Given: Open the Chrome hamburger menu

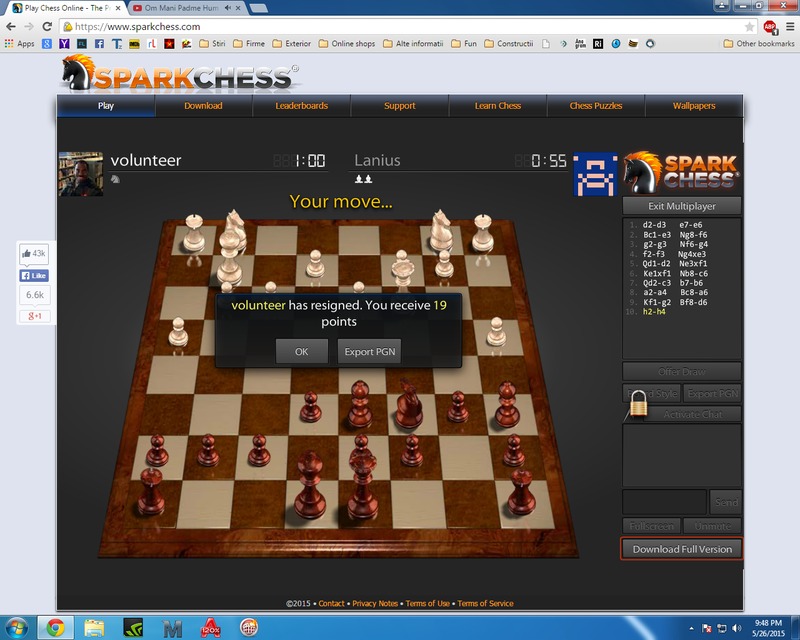Looking at the screenshot, I should (x=790, y=27).
